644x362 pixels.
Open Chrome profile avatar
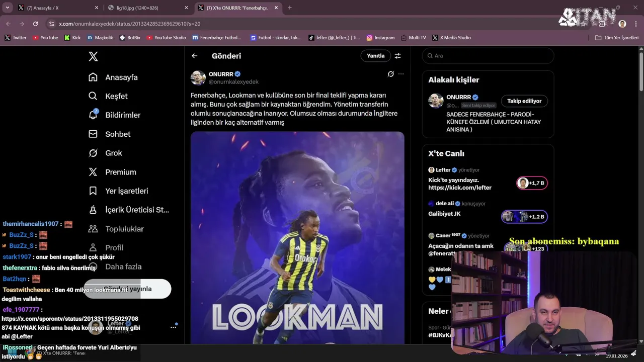pyautogui.click(x=622, y=24)
